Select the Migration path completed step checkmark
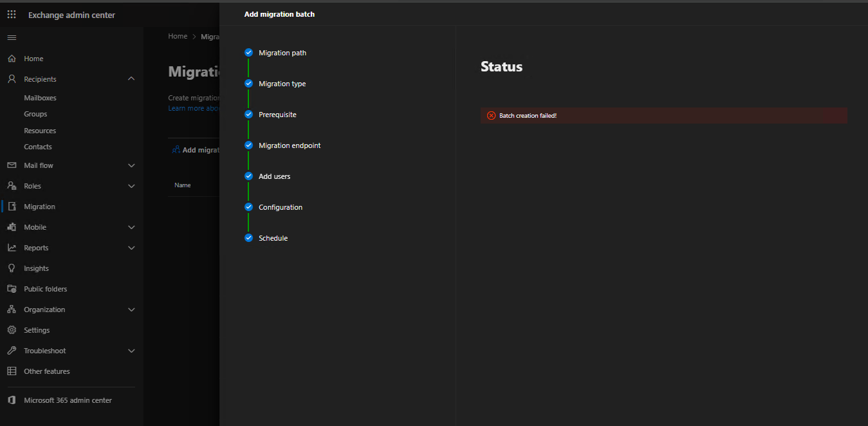The height and width of the screenshot is (426, 868). point(248,52)
